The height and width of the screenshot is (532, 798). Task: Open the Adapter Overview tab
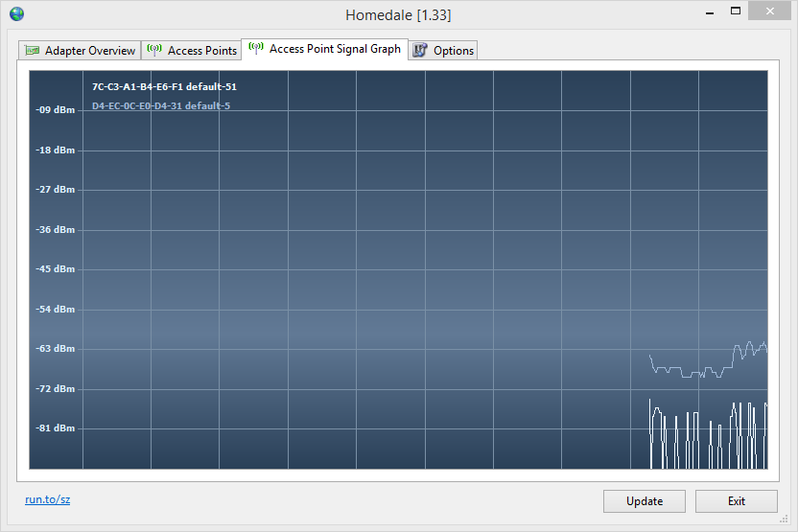tap(80, 51)
